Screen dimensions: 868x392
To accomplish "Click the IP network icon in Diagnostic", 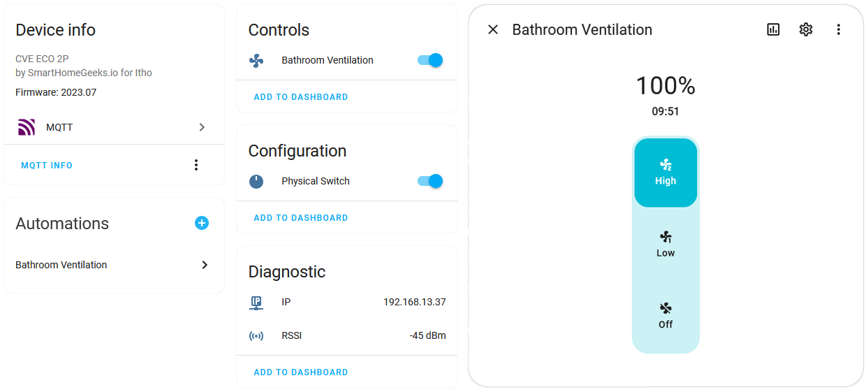I will pyautogui.click(x=256, y=303).
